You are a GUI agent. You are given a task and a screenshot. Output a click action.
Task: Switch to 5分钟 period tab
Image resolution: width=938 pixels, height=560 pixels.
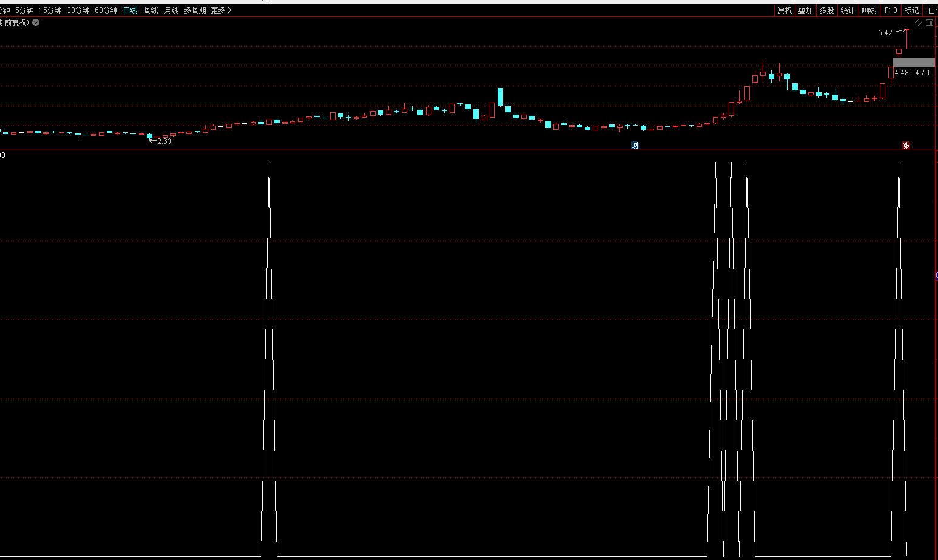pyautogui.click(x=24, y=10)
